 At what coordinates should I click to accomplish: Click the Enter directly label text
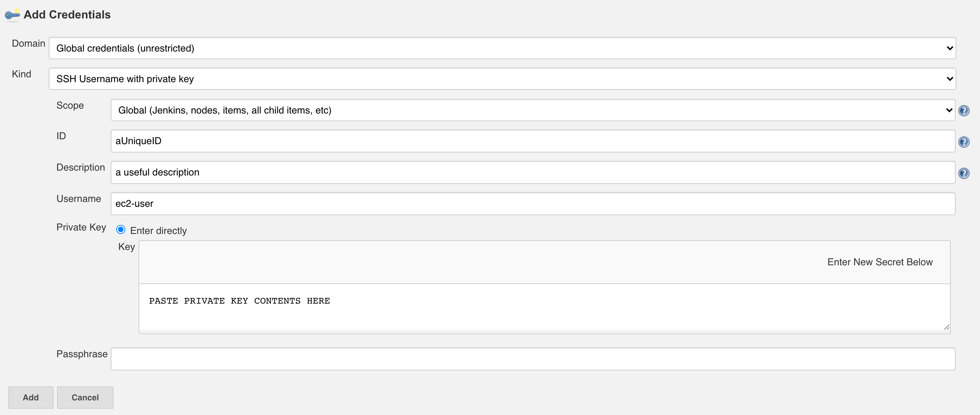tap(158, 231)
